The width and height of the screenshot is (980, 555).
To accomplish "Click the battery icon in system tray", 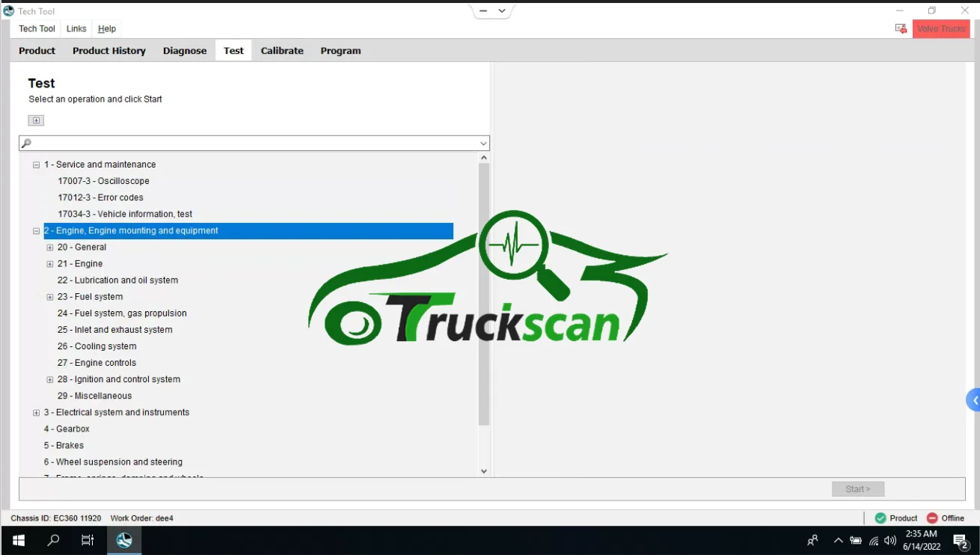I will pos(856,540).
